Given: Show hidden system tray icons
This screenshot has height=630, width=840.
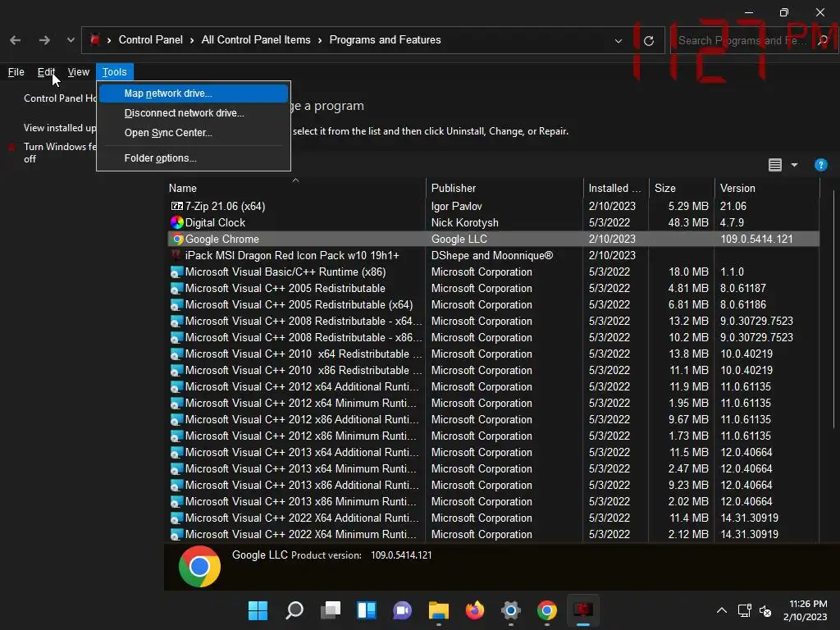Looking at the screenshot, I should (722, 610).
